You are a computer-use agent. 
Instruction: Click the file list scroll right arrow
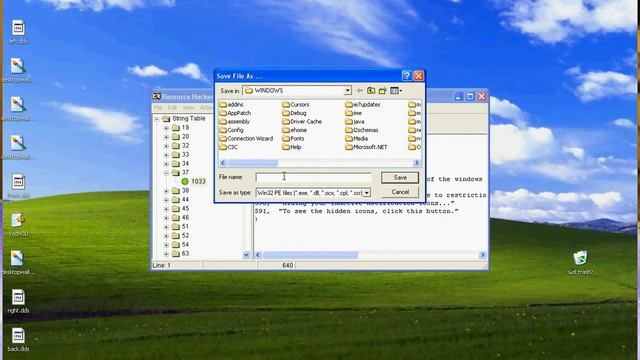click(x=417, y=163)
